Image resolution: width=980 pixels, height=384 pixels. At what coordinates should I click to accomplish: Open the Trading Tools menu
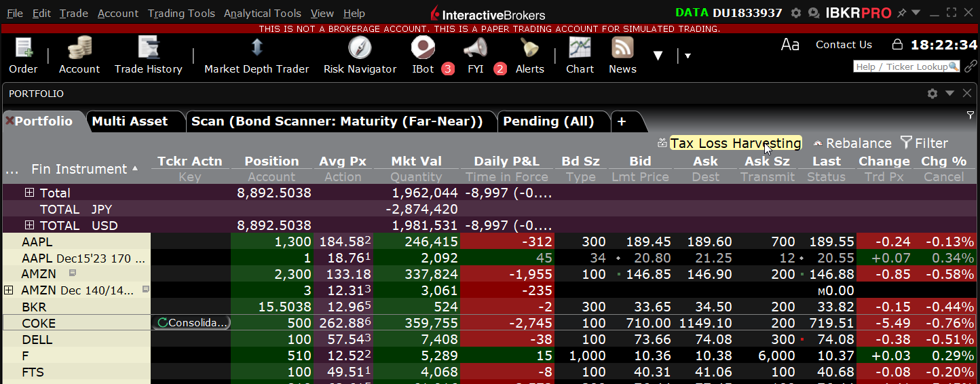[181, 14]
